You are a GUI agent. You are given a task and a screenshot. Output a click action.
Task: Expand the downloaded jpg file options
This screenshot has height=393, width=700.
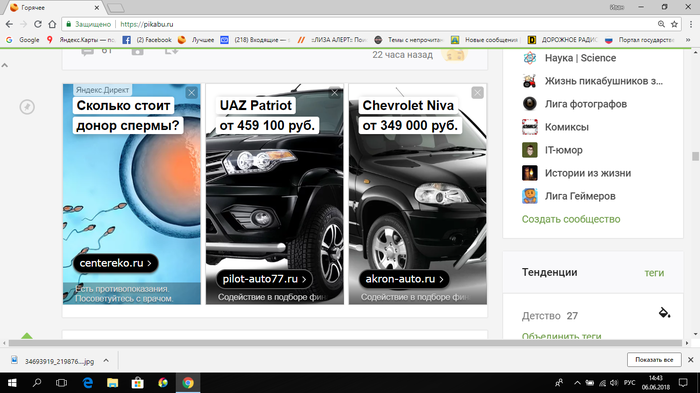(106, 360)
